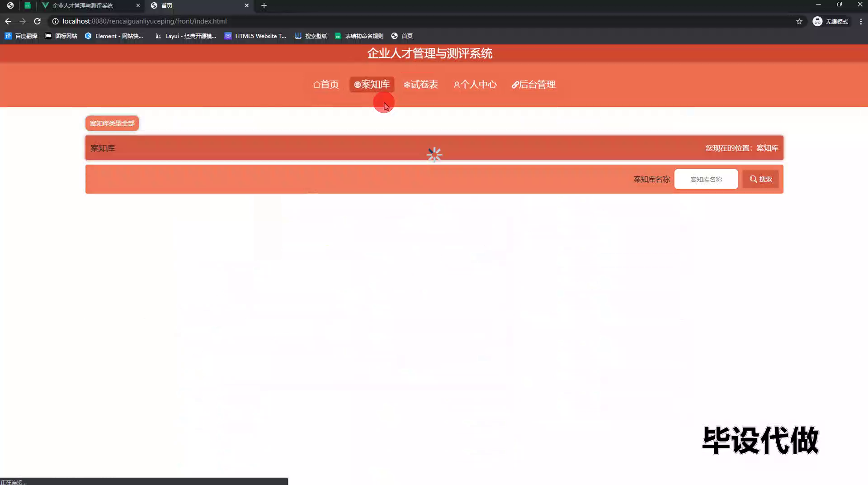Select the 首页 browser tab

point(199,5)
